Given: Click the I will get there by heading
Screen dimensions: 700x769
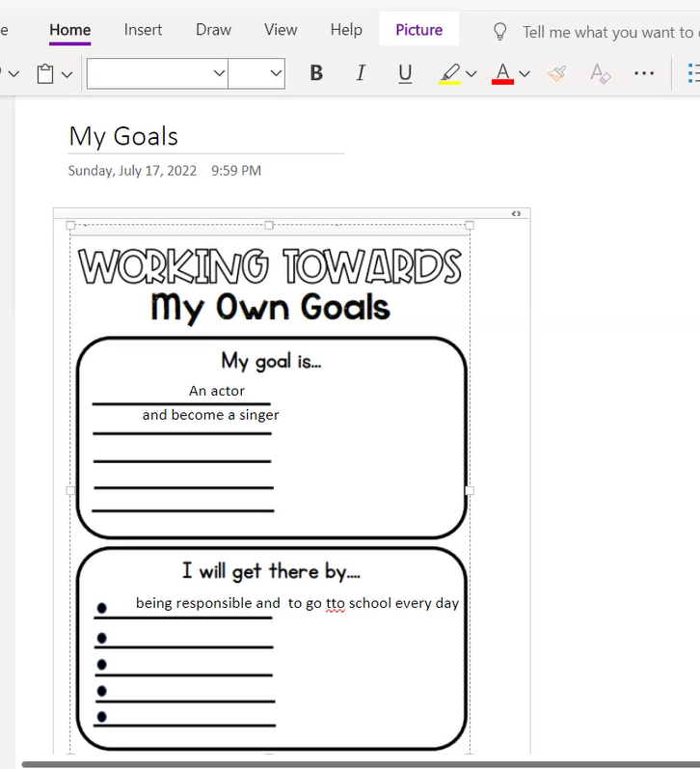Looking at the screenshot, I should (271, 571).
